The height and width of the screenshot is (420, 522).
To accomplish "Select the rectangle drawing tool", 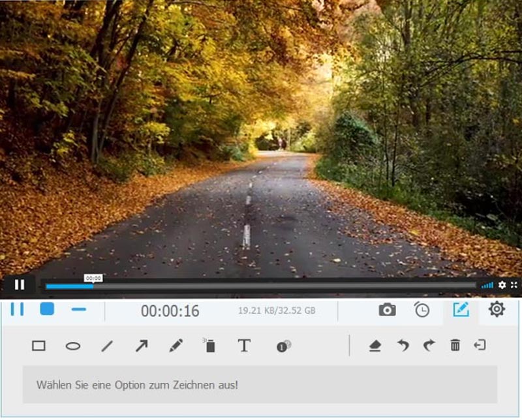I will (38, 346).
